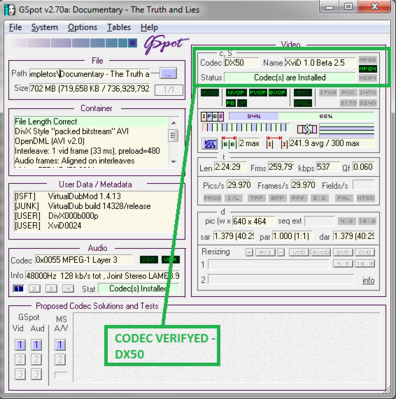Click Container list scroll down arrow

[173, 162]
